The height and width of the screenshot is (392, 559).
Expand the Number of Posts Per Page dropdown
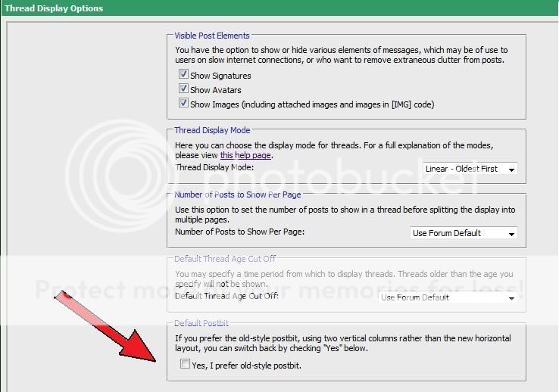click(464, 233)
